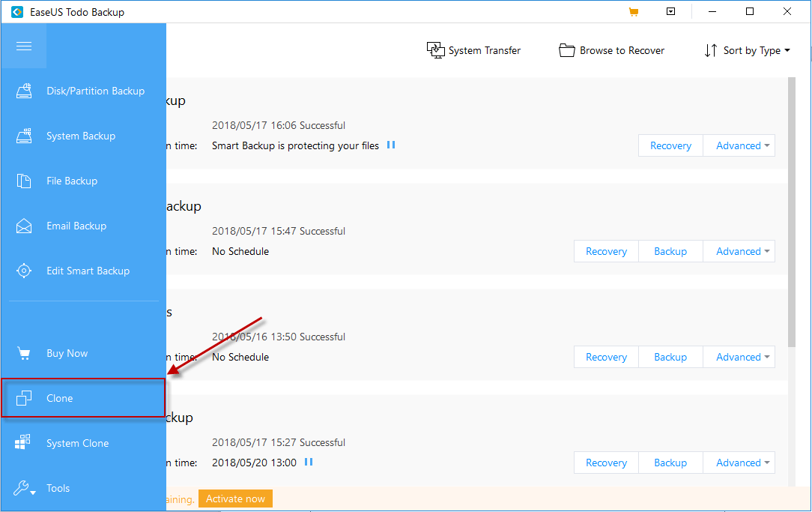
Task: Click Recovery for the 15:47 backup
Action: click(607, 251)
